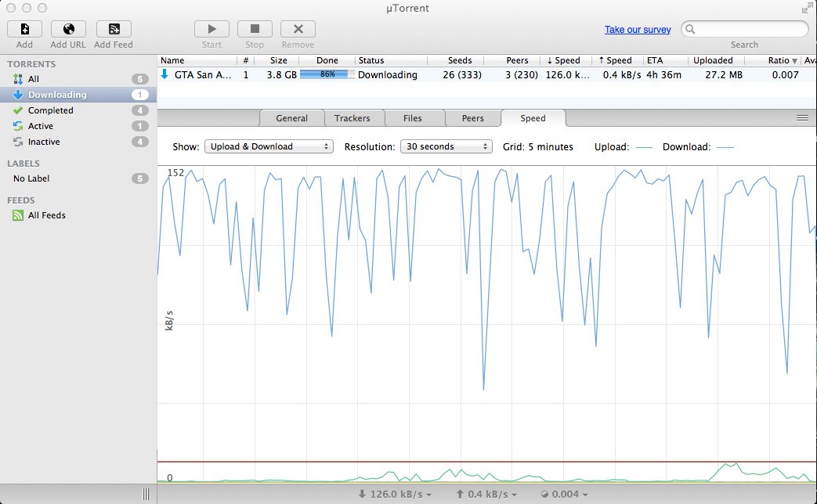Click the 3 (230) peers value
Screen dimensions: 817x504
[522, 75]
